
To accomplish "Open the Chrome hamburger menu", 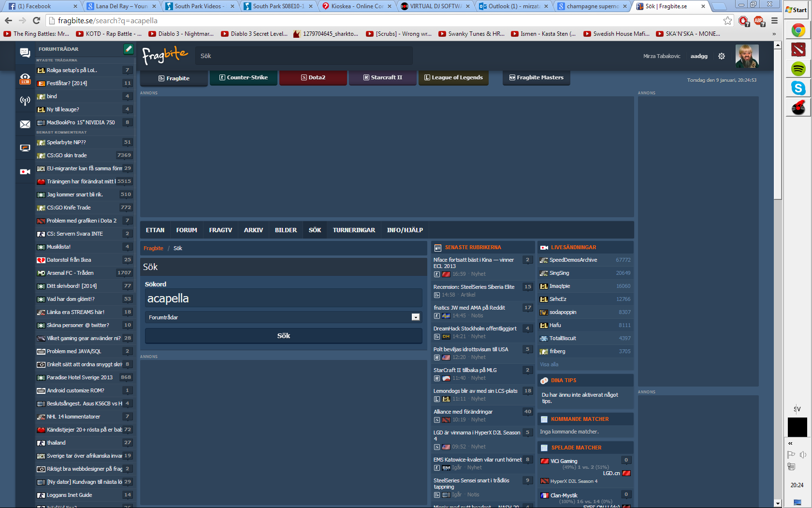I will 774,20.
